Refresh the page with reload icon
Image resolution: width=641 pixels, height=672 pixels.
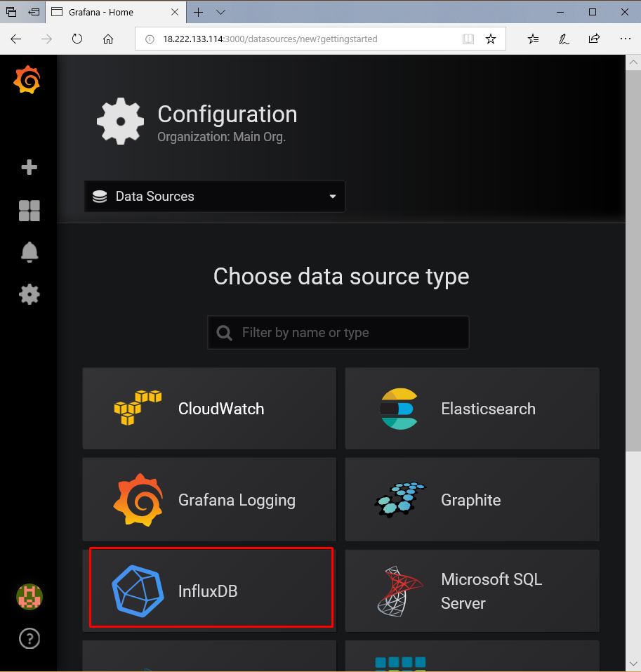pyautogui.click(x=77, y=39)
